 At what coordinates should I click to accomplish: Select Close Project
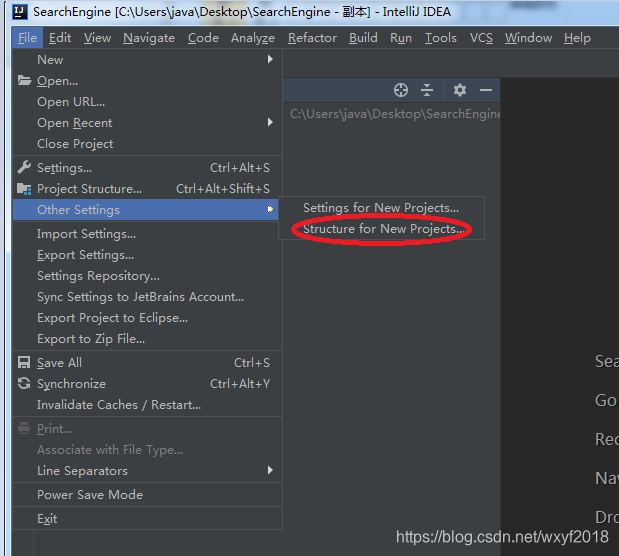(x=147, y=143)
